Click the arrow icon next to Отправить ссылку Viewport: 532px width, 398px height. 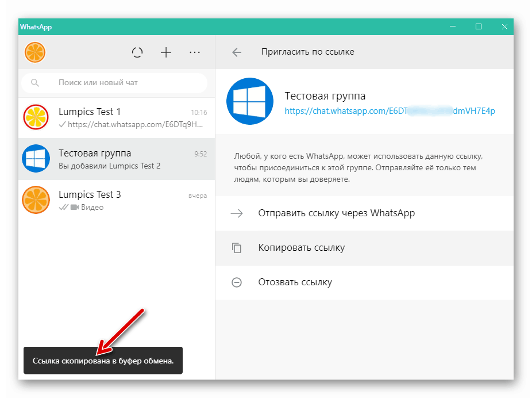coord(237,213)
